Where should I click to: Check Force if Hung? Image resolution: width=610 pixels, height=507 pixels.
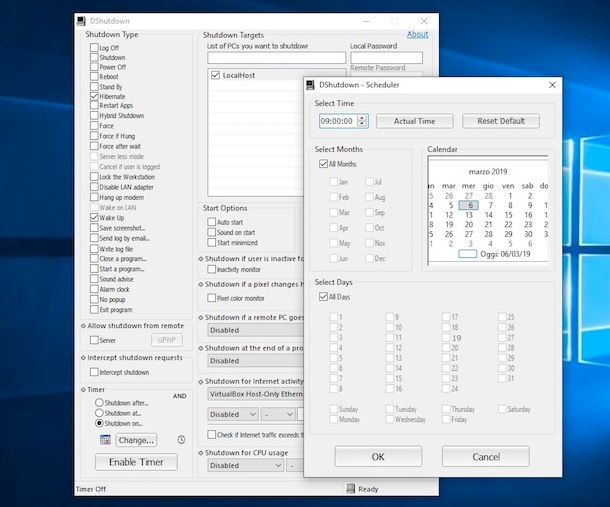94,136
